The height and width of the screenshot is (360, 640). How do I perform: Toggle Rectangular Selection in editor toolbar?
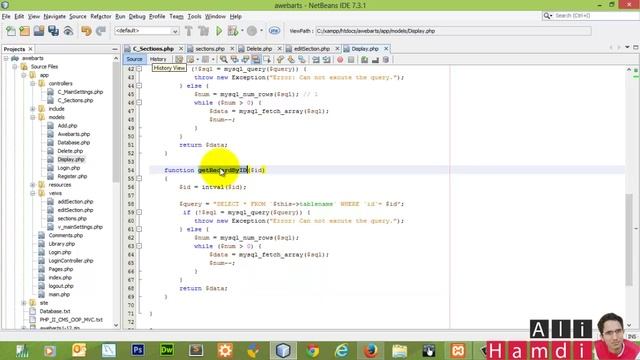[267, 60]
